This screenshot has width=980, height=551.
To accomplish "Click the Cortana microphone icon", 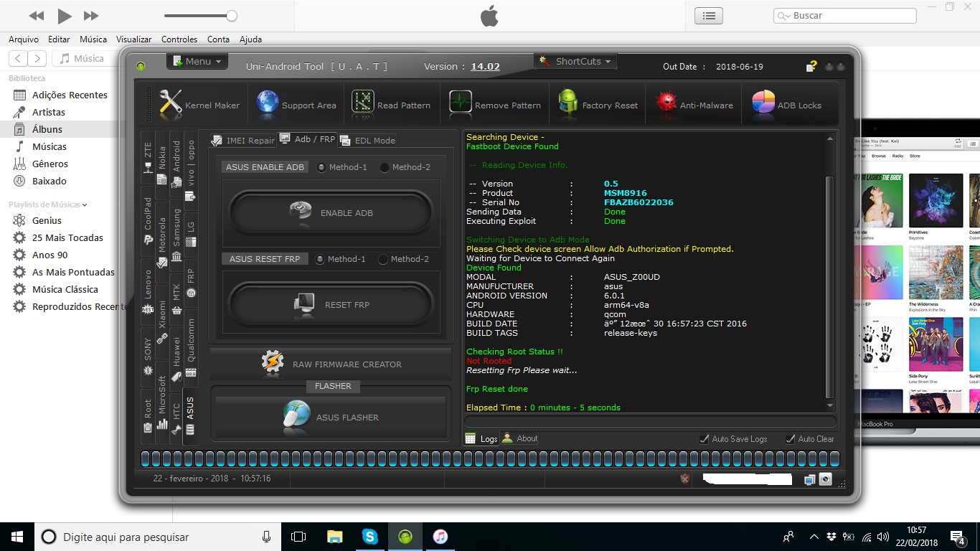I will point(267,537).
